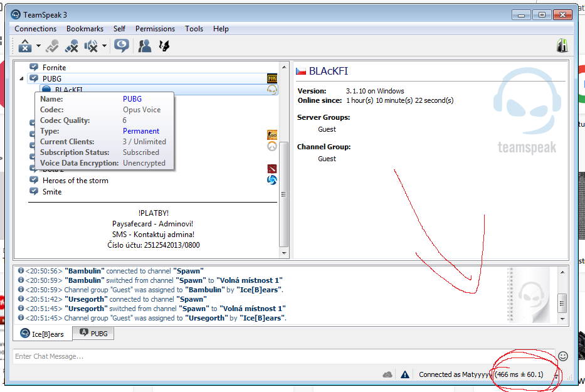Screen dimensions: 585x392
Task: Select Heroes of the storm channel
Action: [75, 181]
